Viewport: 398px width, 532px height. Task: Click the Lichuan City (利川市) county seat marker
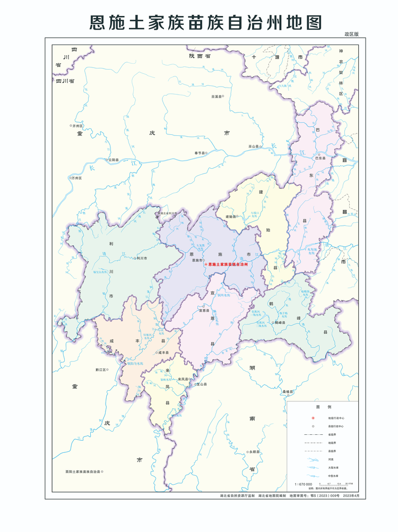pos(134,259)
